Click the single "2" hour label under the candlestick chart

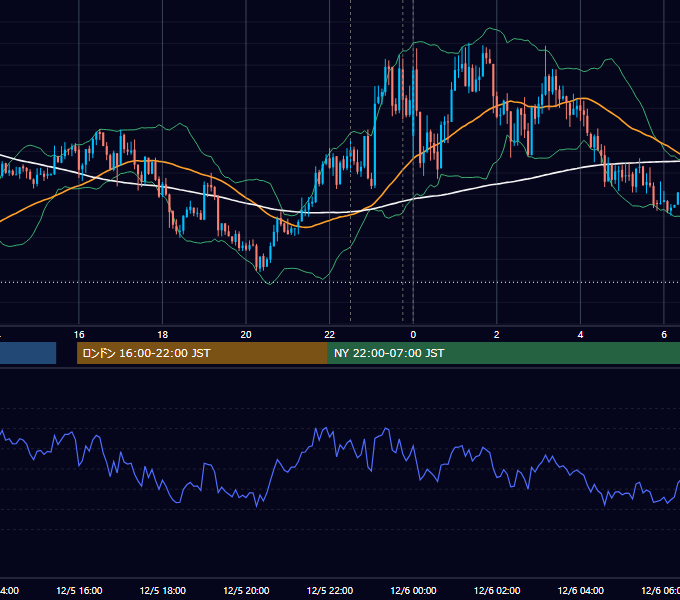click(497, 335)
